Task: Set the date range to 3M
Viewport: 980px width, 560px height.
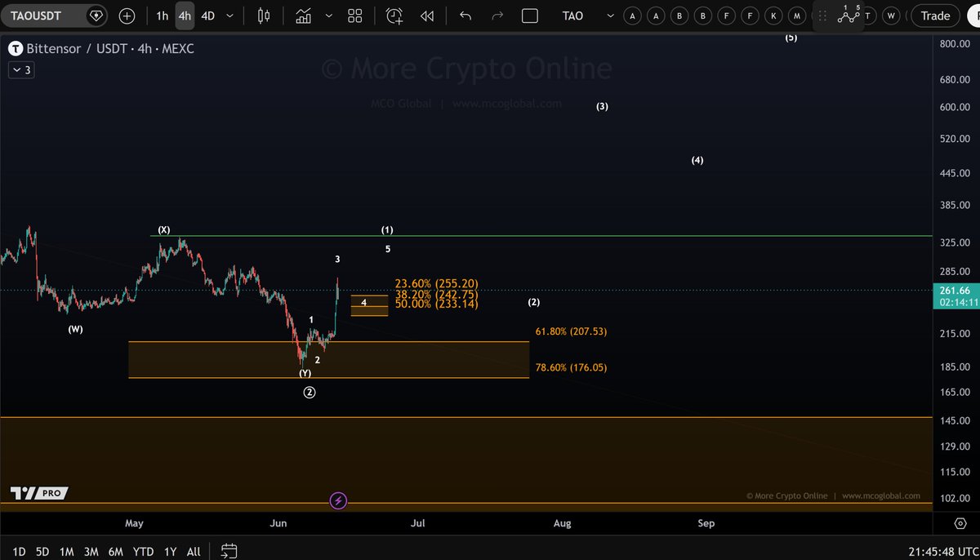Action: click(x=91, y=551)
